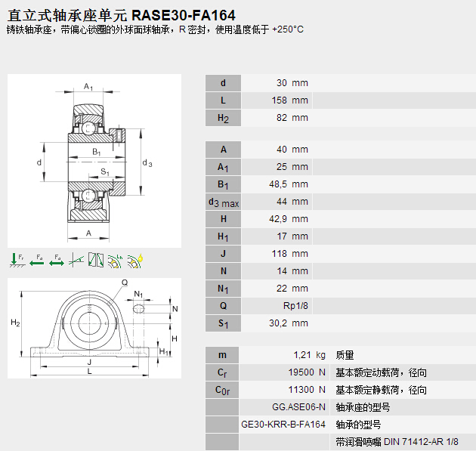
Task: Select the d parameter label cell
Action: [222, 83]
